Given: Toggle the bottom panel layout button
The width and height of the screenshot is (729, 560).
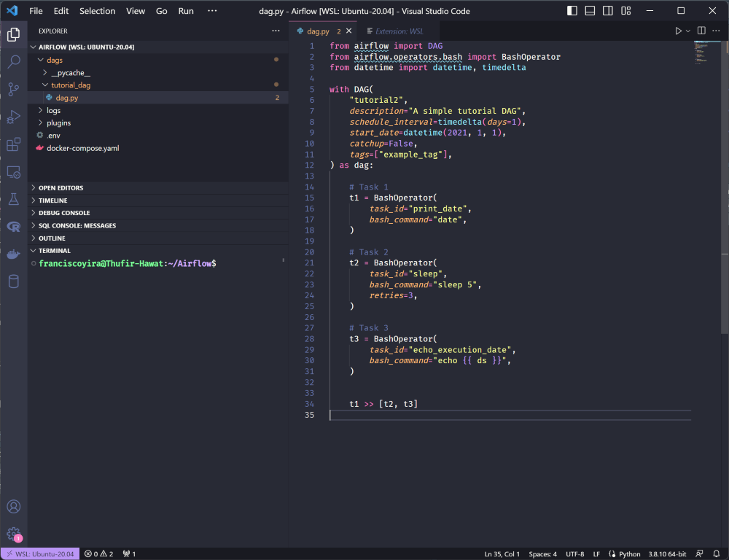Looking at the screenshot, I should pyautogui.click(x=590, y=11).
